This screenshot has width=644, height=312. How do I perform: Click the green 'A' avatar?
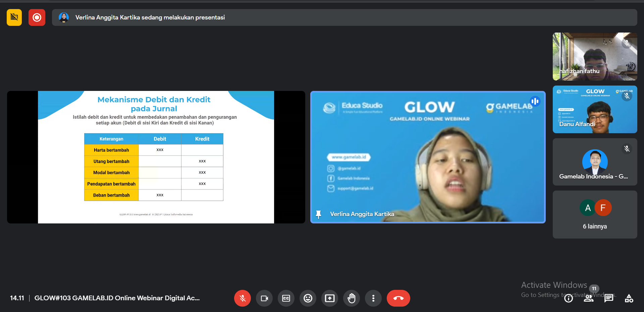pyautogui.click(x=588, y=208)
